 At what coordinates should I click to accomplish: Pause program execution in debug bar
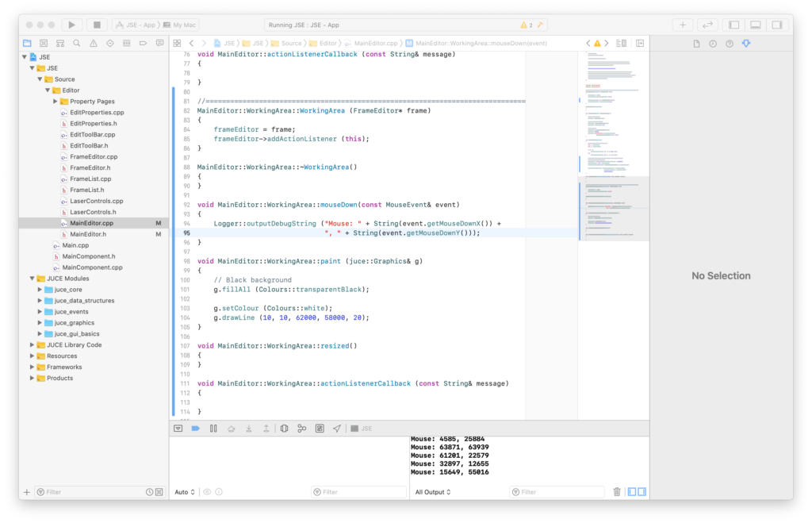tap(213, 429)
